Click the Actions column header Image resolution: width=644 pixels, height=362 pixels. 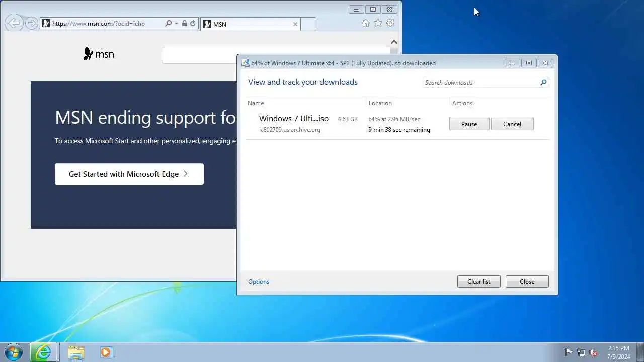[x=462, y=103]
